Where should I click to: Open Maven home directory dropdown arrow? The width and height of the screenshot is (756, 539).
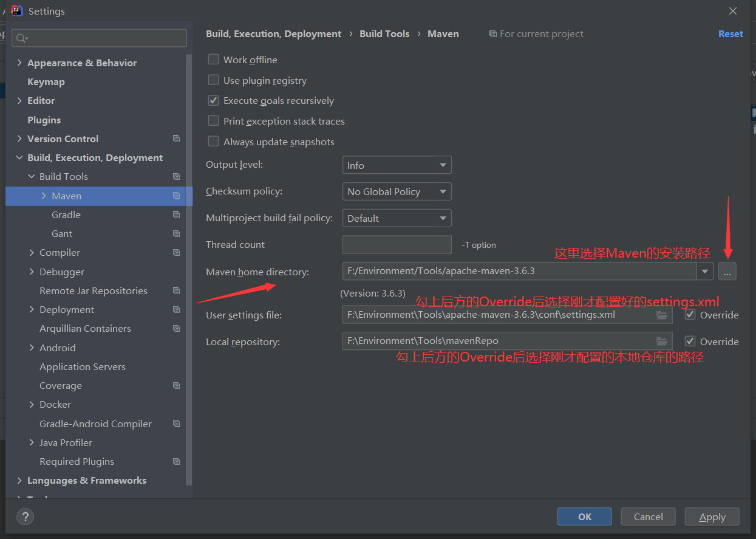point(705,271)
